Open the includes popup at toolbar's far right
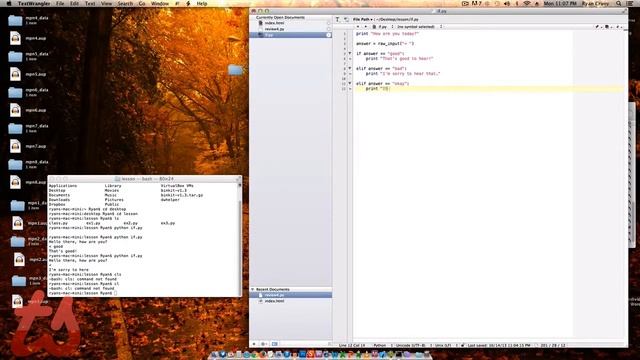This screenshot has width=640, height=360. click(618, 27)
